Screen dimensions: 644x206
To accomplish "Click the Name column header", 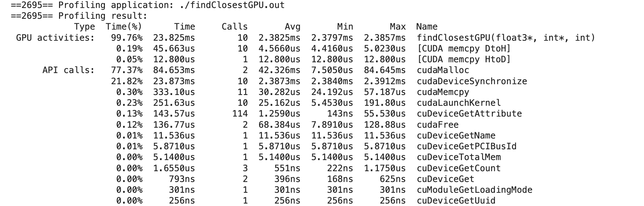I will click(x=427, y=27).
